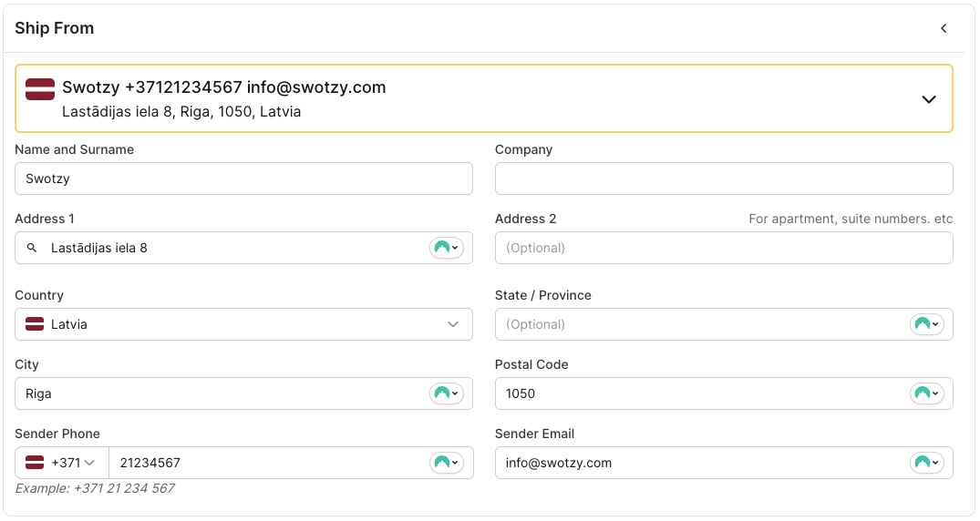This screenshot has width=980, height=521.
Task: Click the autofill icon in Address 1 field
Action: [446, 248]
